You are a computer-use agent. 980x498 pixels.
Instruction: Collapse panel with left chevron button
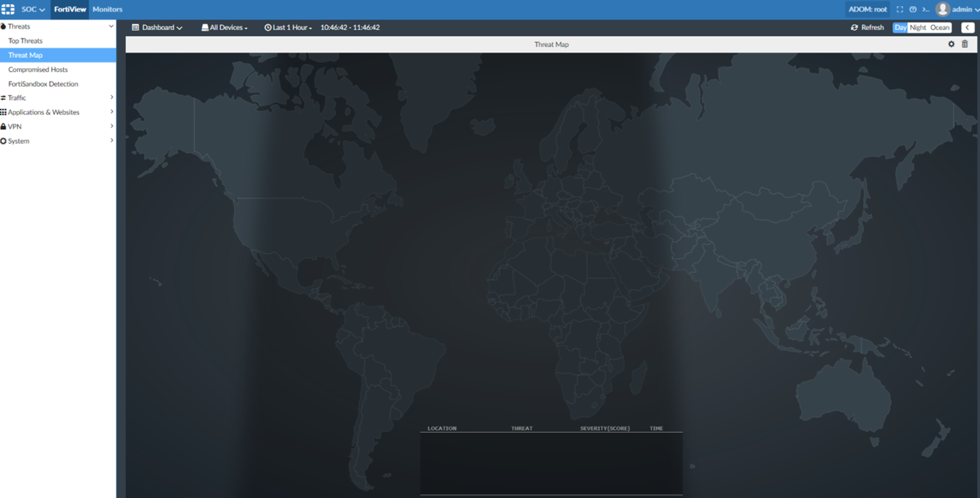967,27
